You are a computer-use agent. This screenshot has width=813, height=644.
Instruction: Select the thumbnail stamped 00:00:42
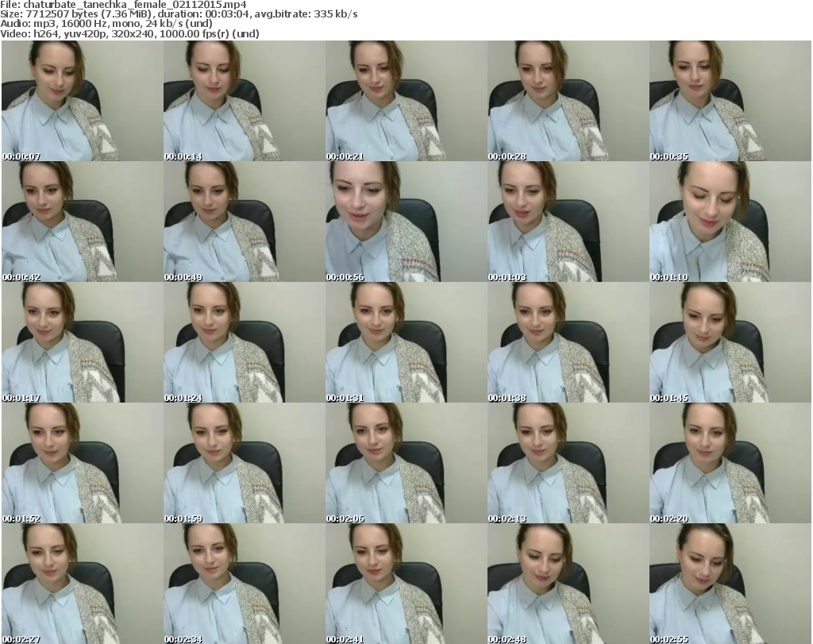click(x=83, y=222)
